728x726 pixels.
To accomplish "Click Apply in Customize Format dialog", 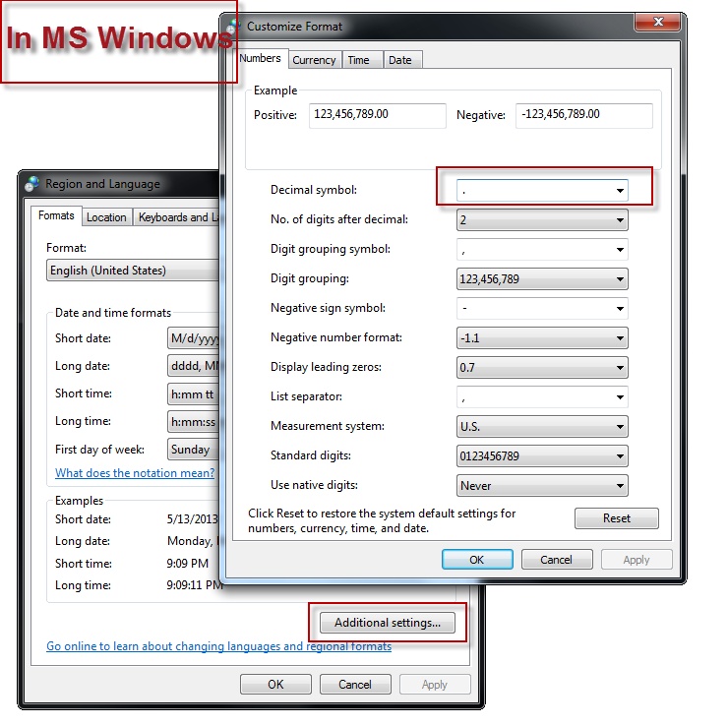I will [637, 560].
